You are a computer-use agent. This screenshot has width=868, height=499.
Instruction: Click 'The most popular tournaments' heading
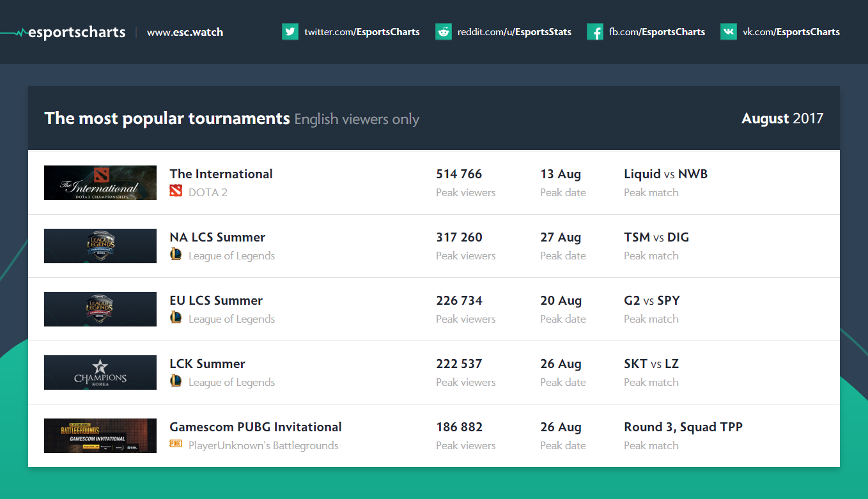coord(167,118)
